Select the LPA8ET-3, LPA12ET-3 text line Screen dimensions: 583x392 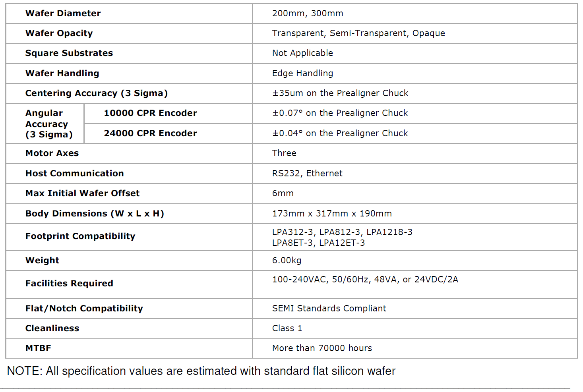pos(318,243)
